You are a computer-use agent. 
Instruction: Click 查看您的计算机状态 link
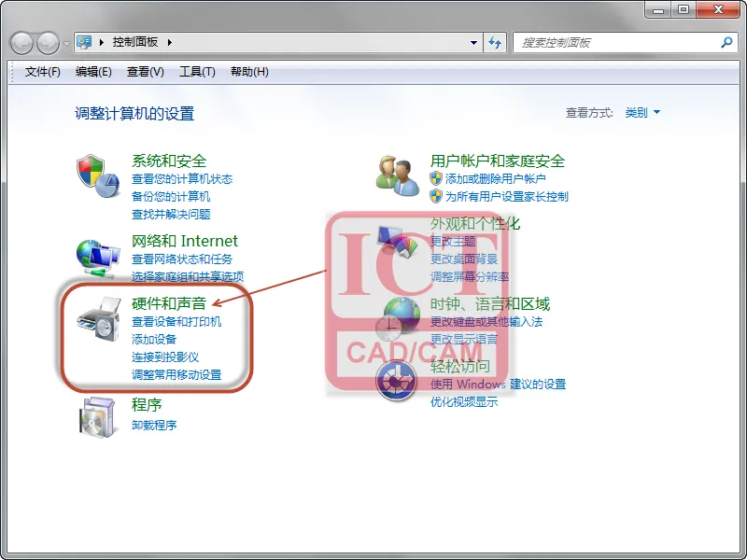[x=182, y=179]
